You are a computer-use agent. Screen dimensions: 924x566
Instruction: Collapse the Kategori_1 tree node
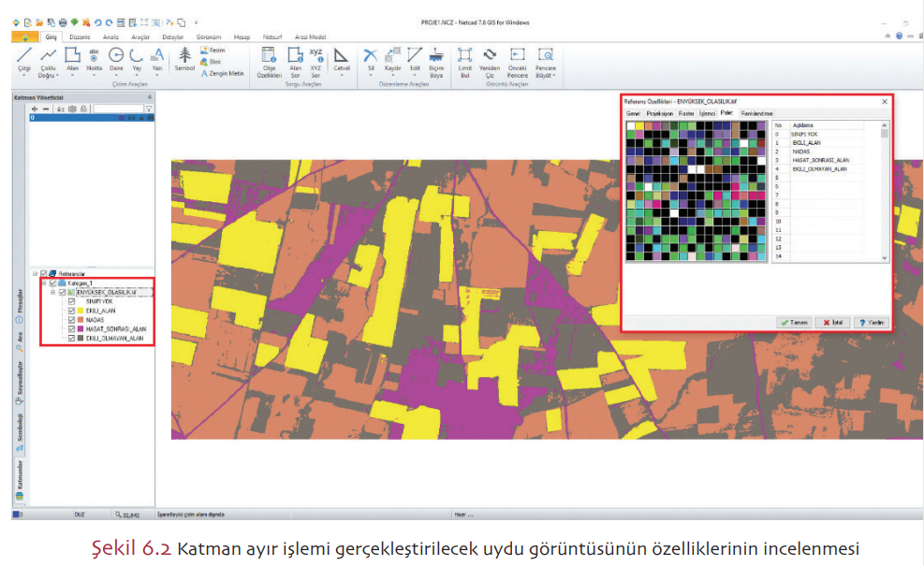[44, 283]
